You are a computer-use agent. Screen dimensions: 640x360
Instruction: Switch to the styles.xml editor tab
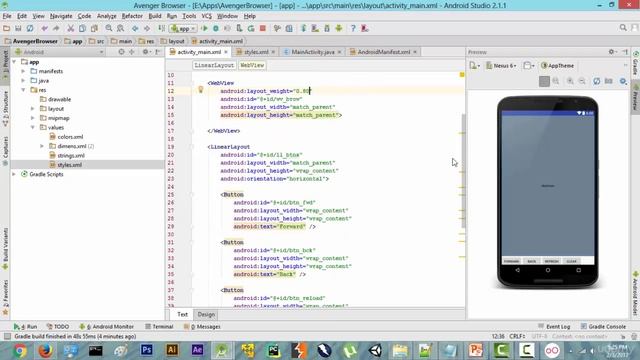point(256,52)
